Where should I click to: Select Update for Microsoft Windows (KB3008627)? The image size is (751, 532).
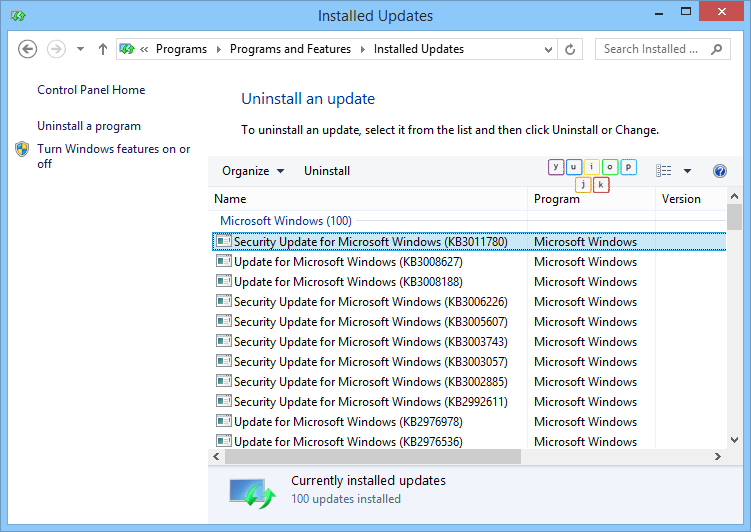[x=469, y=262]
